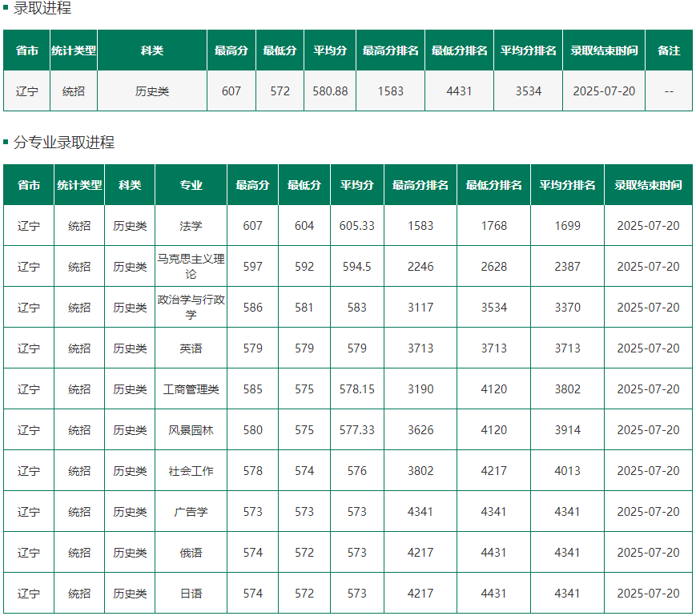696x616 pixels.
Task: Click the 3626 rank cell
Action: [420, 430]
